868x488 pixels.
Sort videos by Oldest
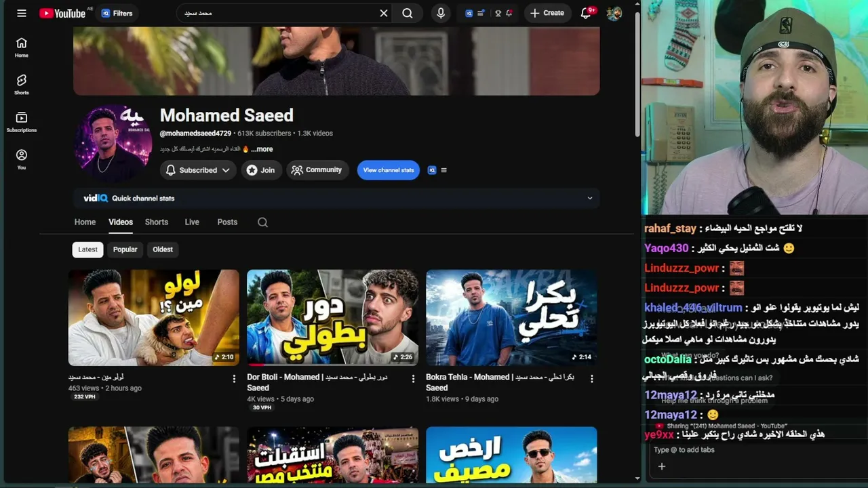pos(163,249)
